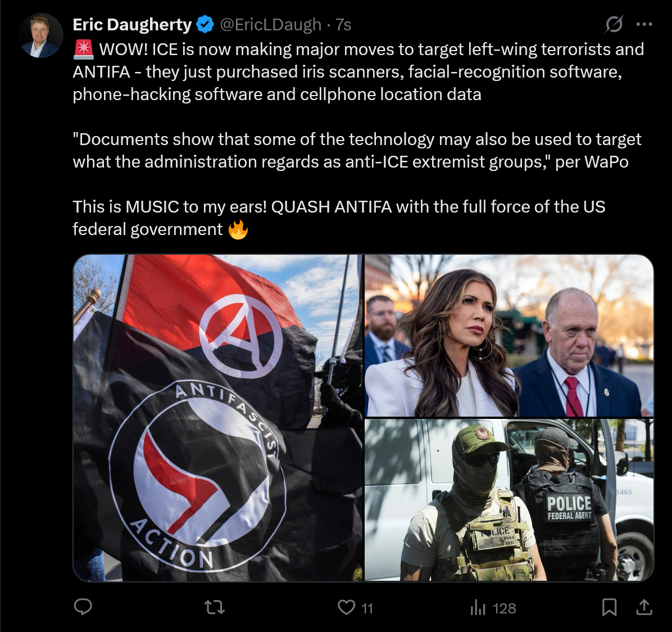Open the three-dot more options menu
The width and height of the screenshot is (672, 632).
(x=644, y=24)
